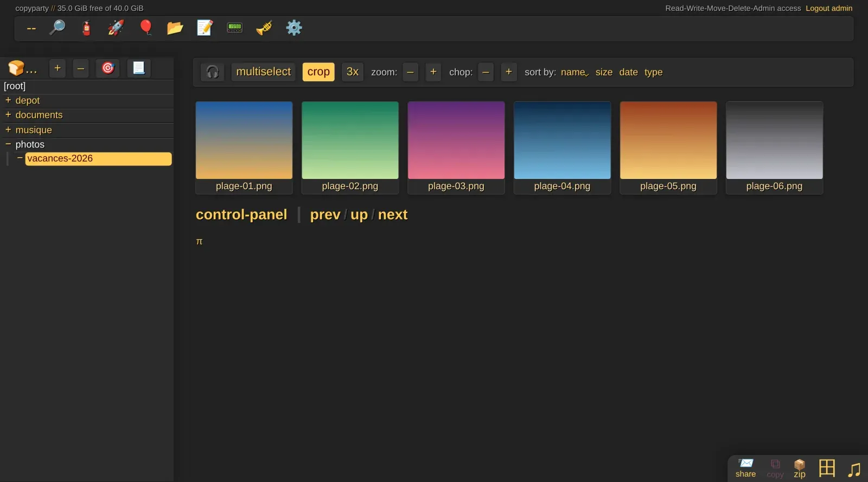Increase the thumbnail zoom level
The image size is (868, 482).
pos(433,72)
